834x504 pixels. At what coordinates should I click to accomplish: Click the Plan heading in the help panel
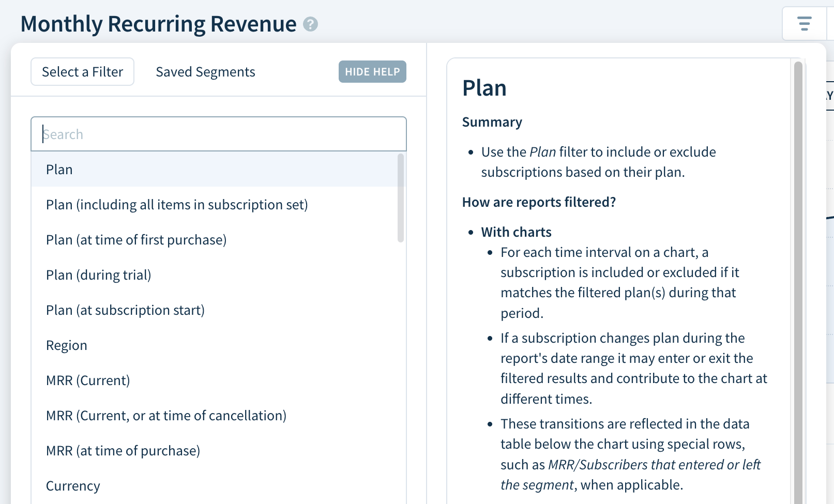click(x=484, y=87)
